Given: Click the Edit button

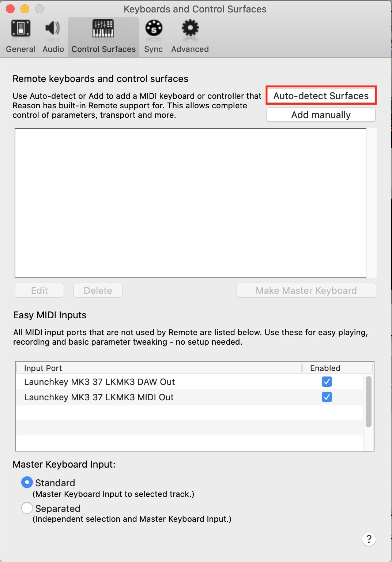Looking at the screenshot, I should [39, 291].
